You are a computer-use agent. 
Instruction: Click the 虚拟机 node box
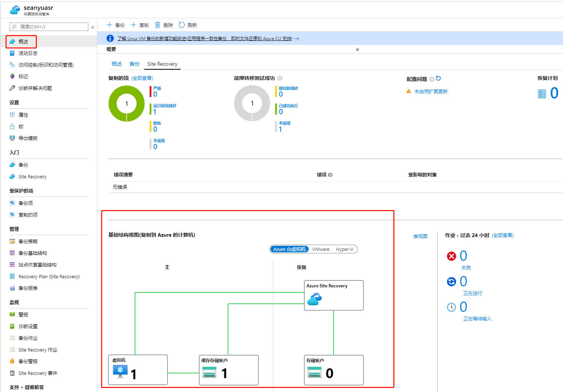click(138, 370)
